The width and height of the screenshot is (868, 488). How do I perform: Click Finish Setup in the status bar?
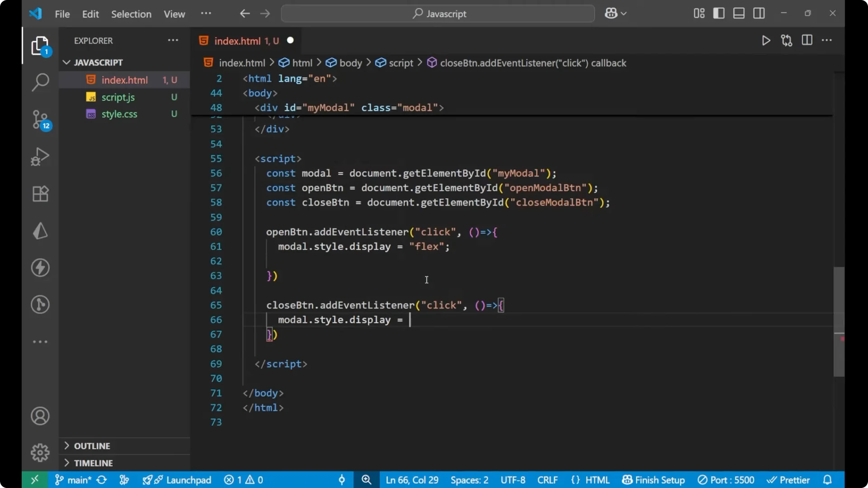pos(653,480)
